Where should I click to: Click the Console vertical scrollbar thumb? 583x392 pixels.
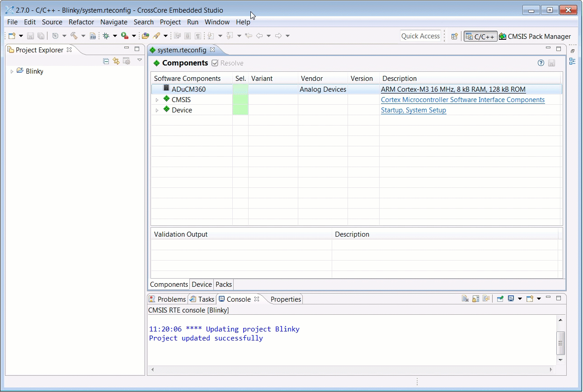click(x=560, y=343)
